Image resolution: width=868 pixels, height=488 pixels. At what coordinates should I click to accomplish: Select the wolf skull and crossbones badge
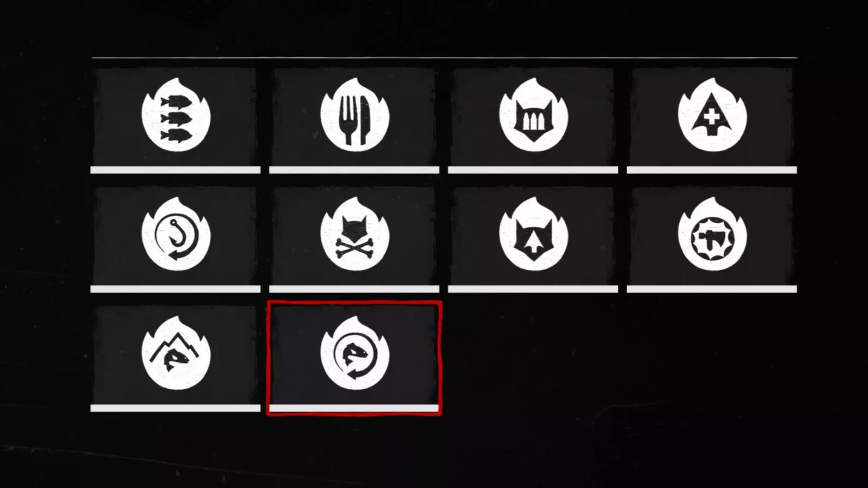click(x=355, y=234)
